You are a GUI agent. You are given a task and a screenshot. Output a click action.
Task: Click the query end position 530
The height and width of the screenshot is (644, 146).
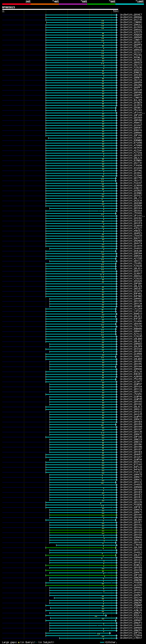coord(115,11)
